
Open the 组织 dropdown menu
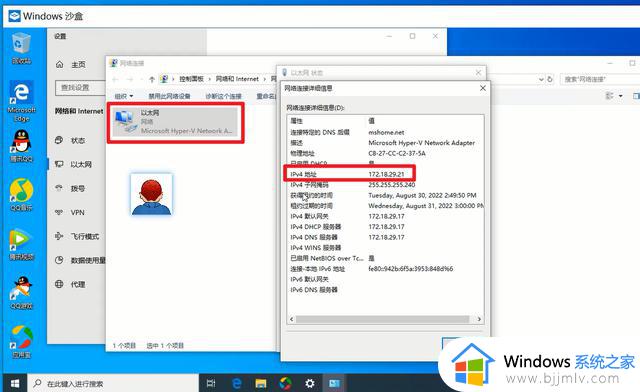tap(124, 96)
